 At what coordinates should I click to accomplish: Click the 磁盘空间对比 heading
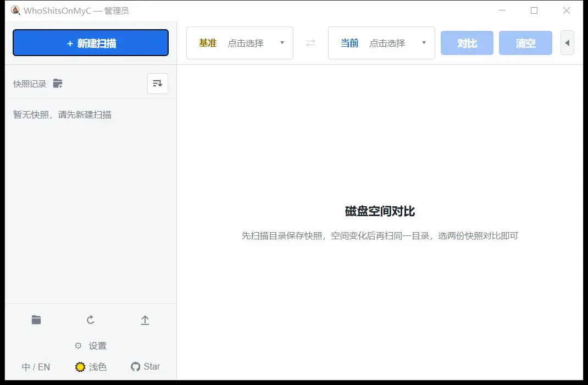[380, 211]
